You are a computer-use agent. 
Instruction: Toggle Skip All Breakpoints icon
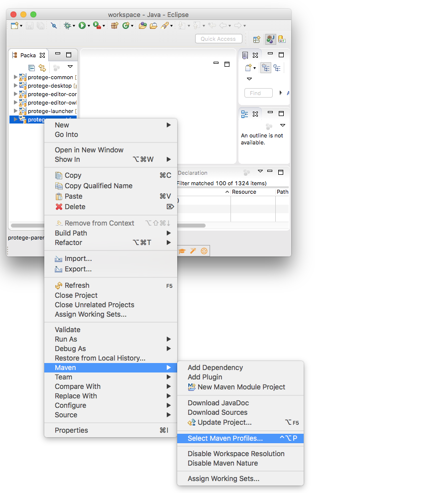54,25
